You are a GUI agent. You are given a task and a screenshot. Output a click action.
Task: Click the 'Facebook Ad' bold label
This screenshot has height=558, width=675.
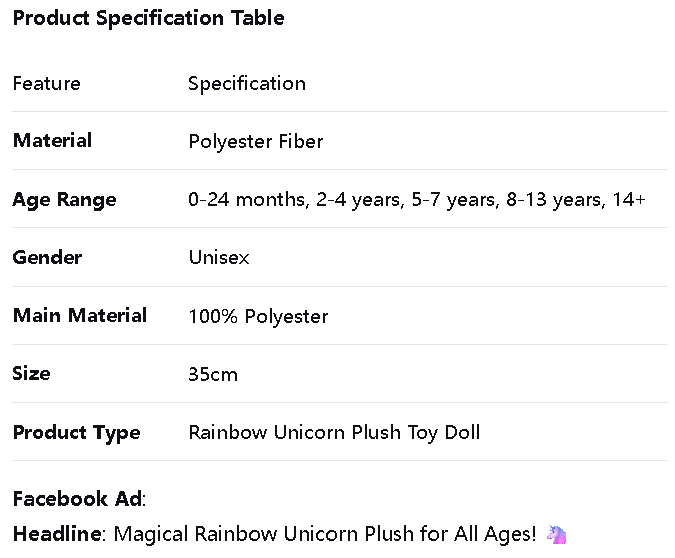[x=78, y=498]
